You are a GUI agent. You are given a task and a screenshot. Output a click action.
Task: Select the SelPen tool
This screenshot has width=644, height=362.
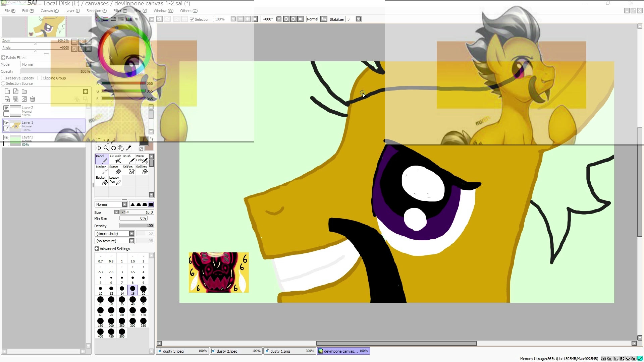128,170
